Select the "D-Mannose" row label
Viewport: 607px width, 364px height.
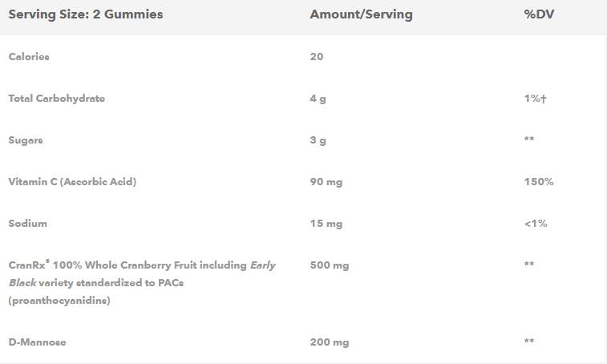click(37, 342)
